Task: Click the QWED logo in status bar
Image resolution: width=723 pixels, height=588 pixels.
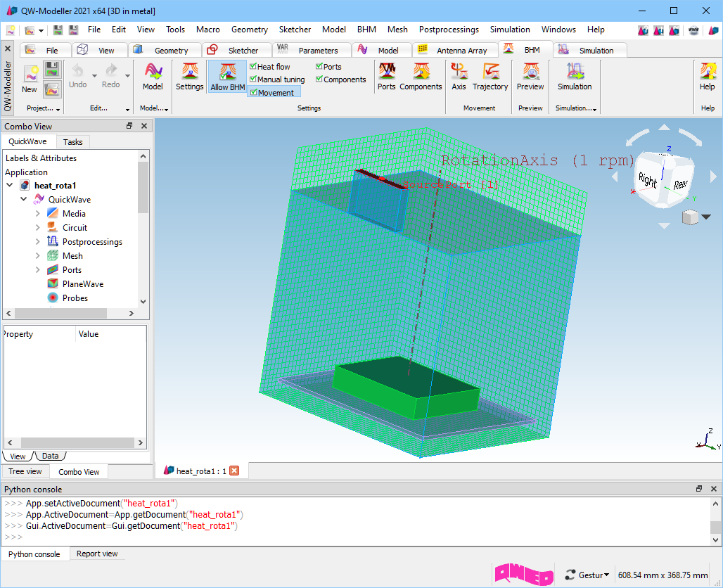Action: (524, 575)
